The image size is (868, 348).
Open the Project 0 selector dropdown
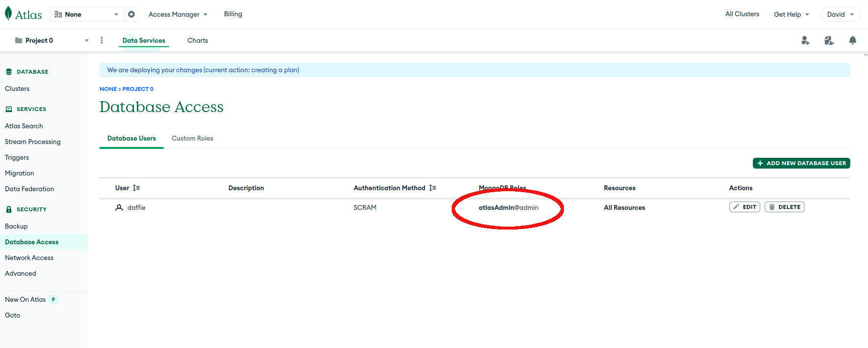click(52, 40)
